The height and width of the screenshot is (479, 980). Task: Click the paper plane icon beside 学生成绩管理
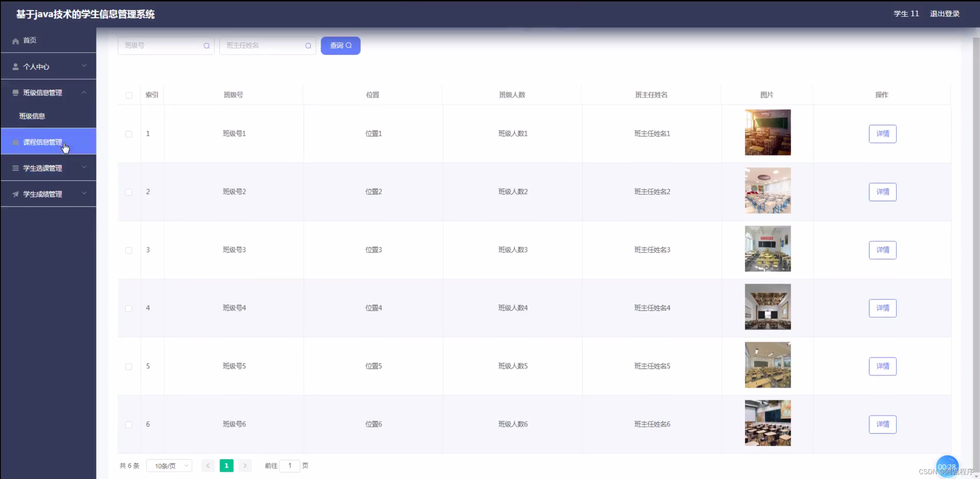click(16, 194)
